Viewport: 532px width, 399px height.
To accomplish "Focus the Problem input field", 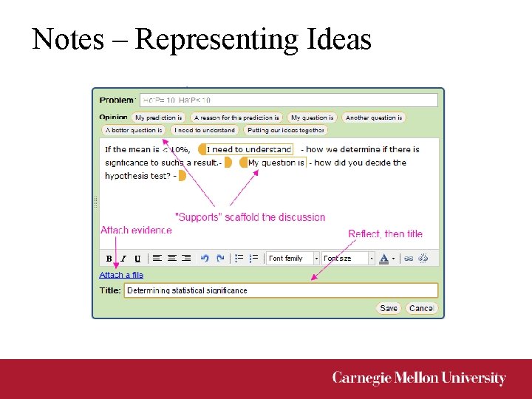I will coord(289,100).
